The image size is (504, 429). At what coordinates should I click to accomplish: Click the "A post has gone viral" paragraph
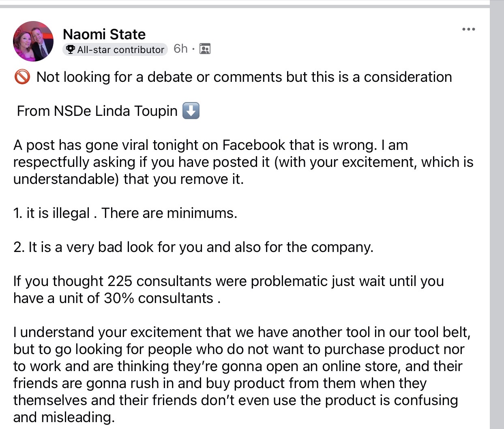point(243,162)
